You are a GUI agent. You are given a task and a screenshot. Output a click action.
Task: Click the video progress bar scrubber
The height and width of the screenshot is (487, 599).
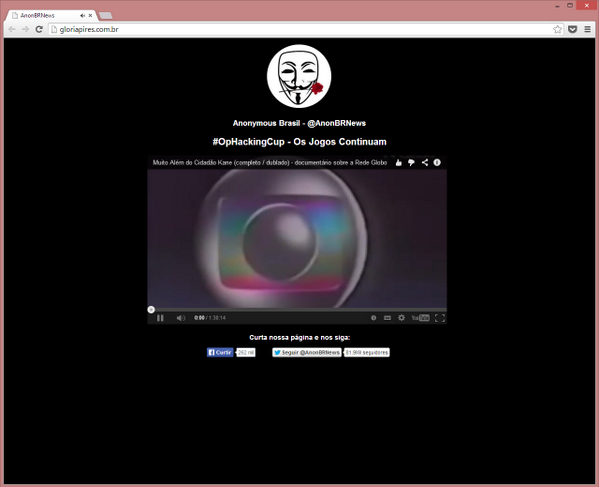151,309
